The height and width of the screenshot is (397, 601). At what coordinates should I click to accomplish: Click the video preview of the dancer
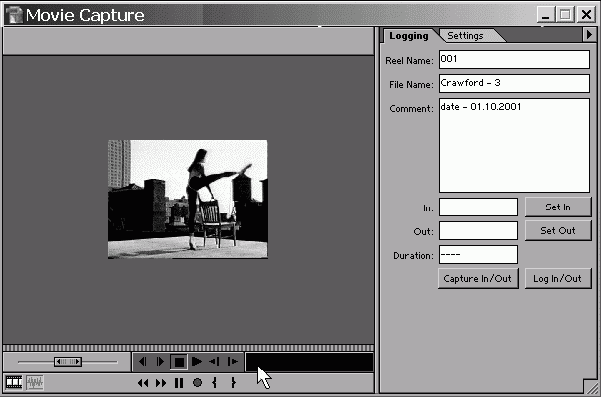point(188,199)
